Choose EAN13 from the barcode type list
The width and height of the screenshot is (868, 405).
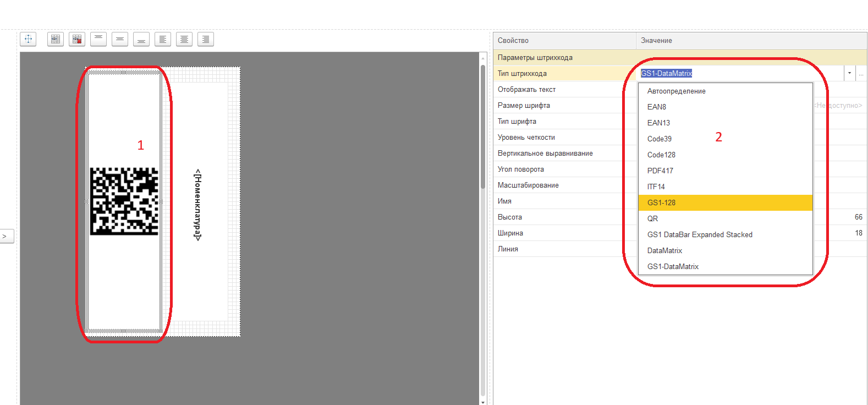coord(726,123)
